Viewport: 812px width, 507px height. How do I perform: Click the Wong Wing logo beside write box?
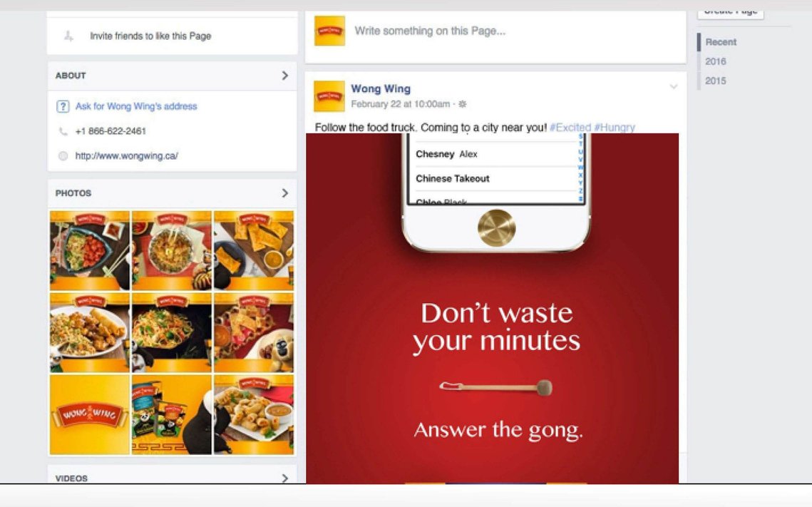click(330, 31)
